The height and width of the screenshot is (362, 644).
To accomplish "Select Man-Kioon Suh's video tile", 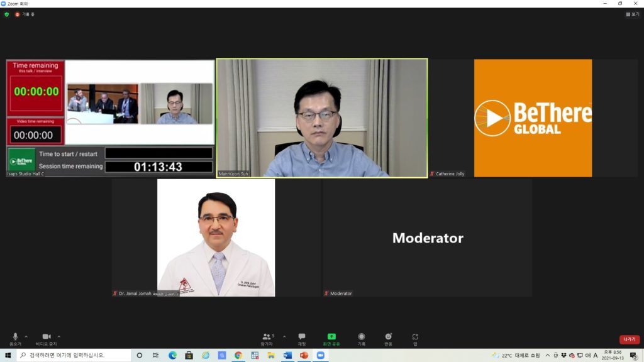I will [x=321, y=118].
